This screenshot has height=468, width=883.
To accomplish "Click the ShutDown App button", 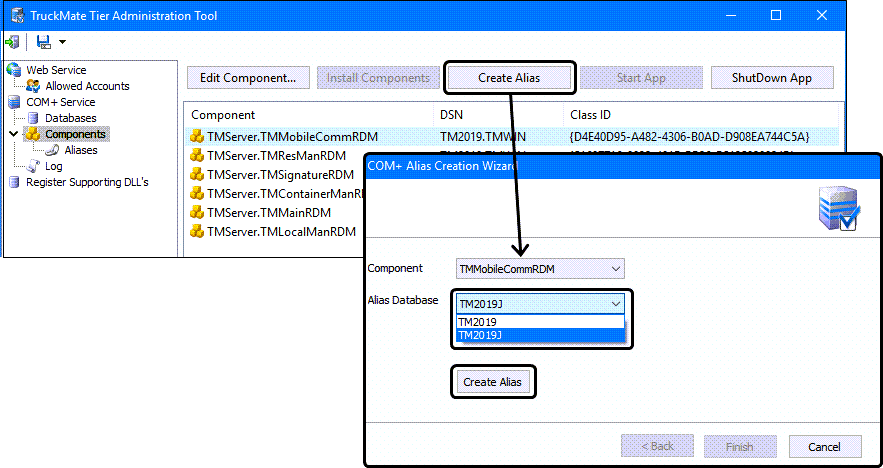I will [x=771, y=78].
